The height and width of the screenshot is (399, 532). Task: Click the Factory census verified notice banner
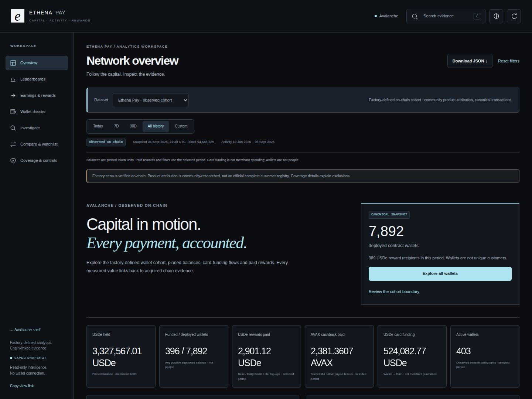pyautogui.click(x=303, y=176)
